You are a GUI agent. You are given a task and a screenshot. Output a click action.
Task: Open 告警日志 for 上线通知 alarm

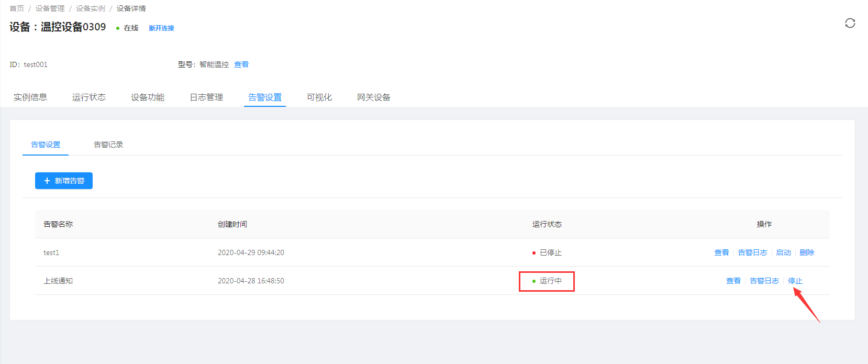coord(764,281)
